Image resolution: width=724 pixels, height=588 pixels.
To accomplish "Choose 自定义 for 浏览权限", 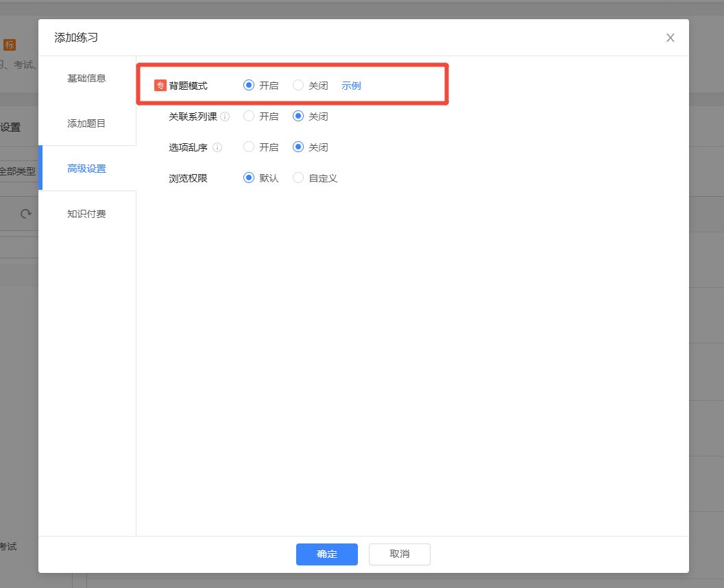I will [298, 178].
